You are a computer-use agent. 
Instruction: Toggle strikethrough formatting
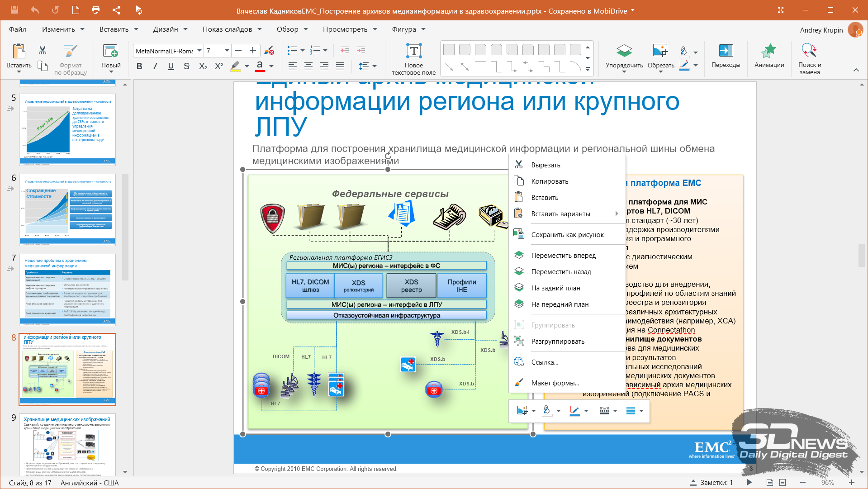tap(186, 66)
